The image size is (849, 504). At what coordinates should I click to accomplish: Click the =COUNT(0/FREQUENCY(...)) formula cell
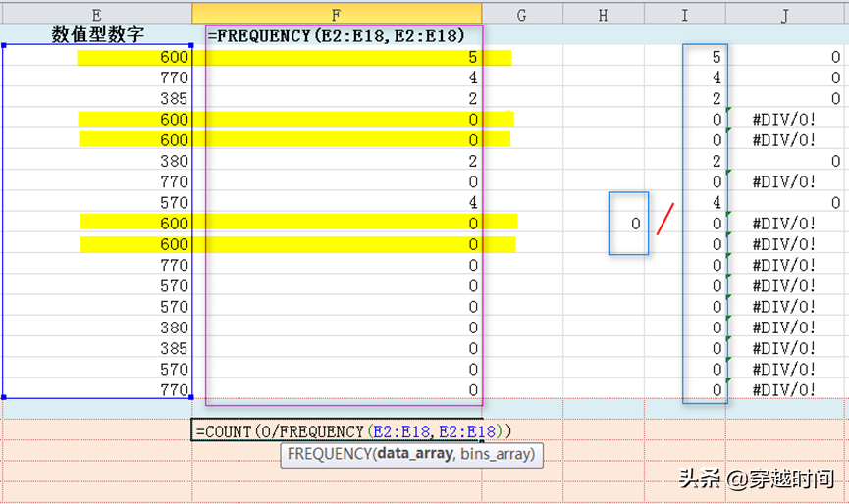pos(337,431)
